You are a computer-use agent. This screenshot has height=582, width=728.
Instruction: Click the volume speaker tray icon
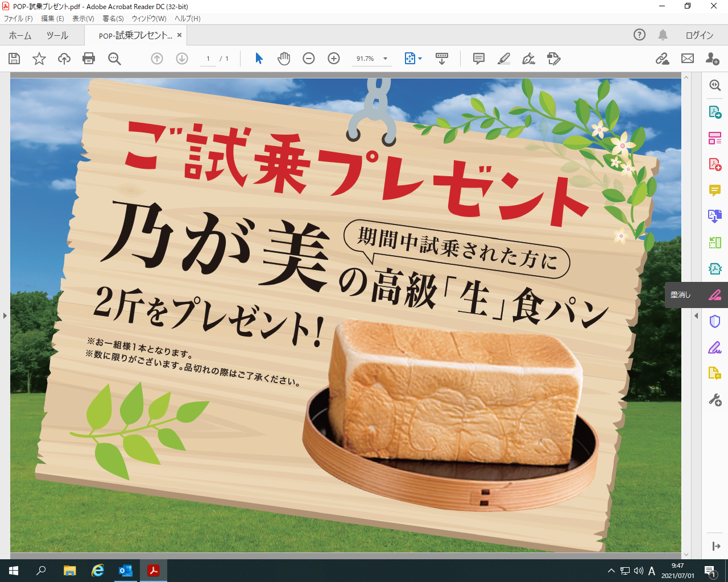[x=639, y=571]
